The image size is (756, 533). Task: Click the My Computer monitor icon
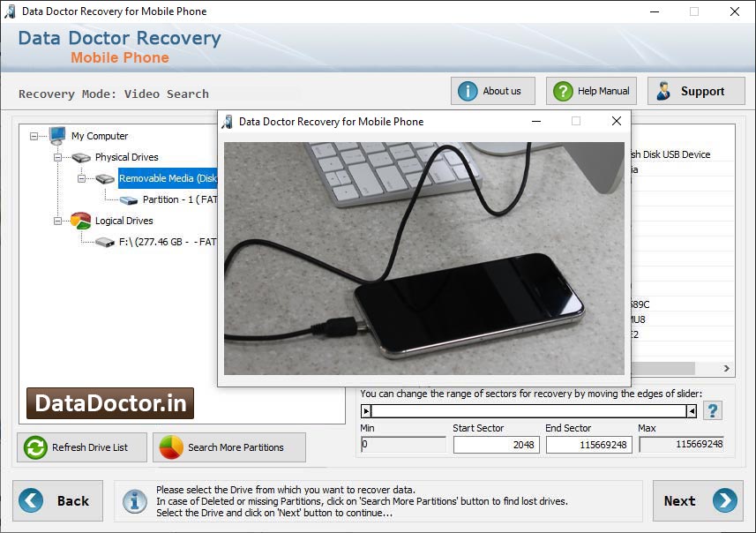point(56,136)
